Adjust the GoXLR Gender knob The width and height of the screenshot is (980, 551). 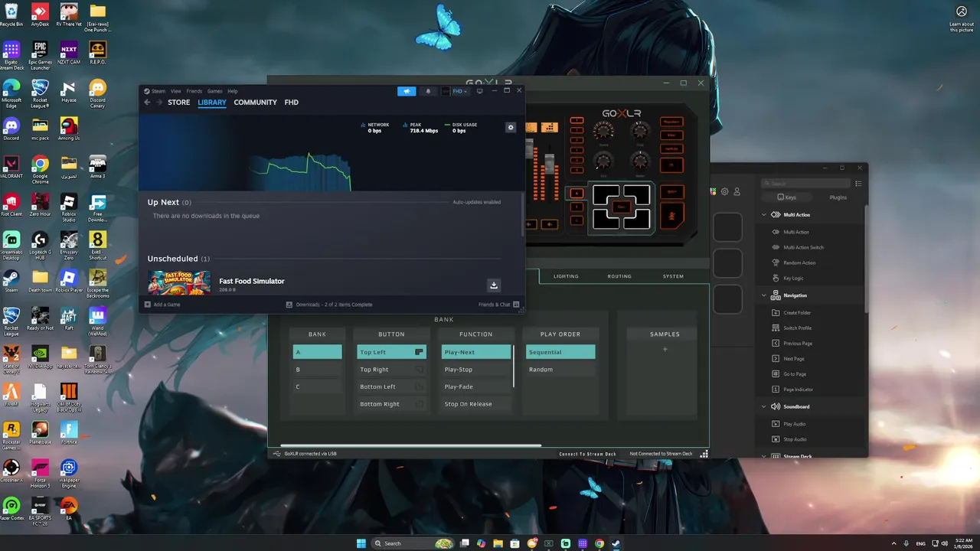(640, 161)
